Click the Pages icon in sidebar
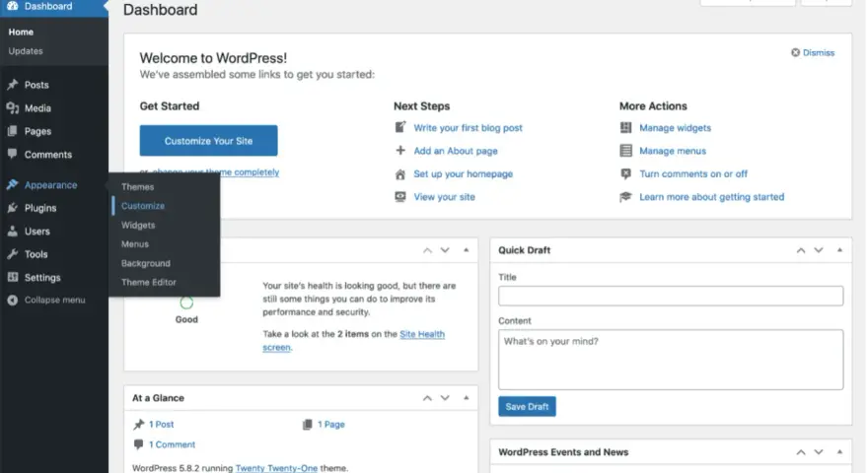Screen dimensions: 868x473 coord(12,131)
